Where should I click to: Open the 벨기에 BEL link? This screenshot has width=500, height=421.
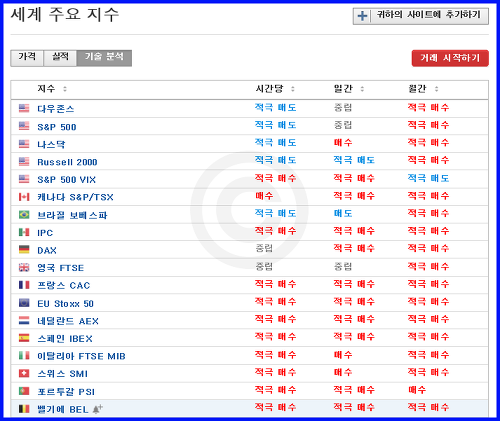[x=63, y=409]
